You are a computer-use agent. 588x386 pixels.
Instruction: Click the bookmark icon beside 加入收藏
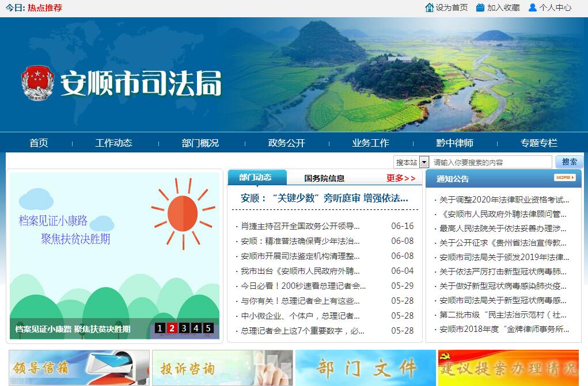pos(480,7)
